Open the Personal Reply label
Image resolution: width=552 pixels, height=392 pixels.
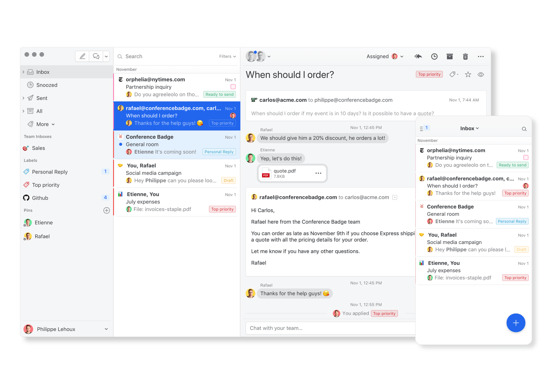pos(50,172)
